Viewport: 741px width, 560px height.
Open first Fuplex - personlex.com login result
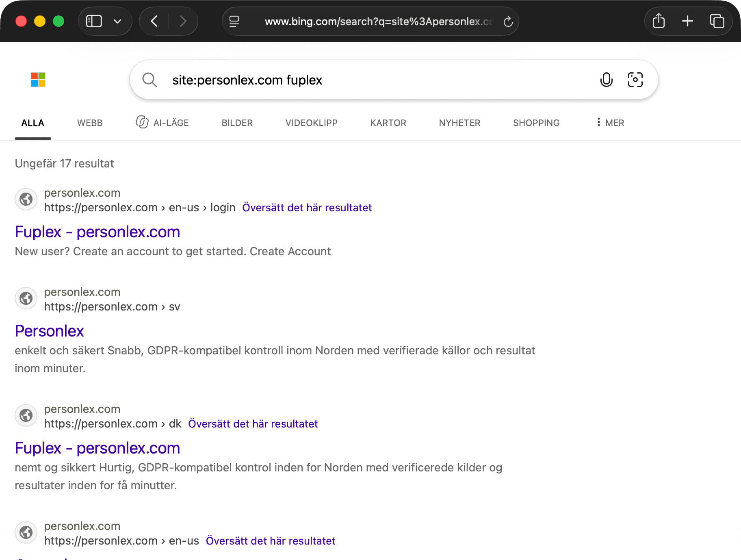click(x=97, y=232)
